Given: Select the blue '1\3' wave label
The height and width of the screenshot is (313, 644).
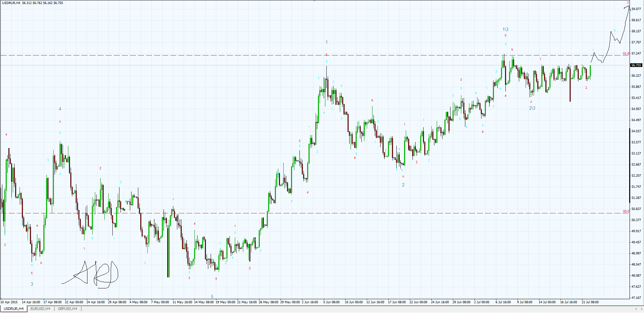Looking at the screenshot, I should [x=505, y=30].
